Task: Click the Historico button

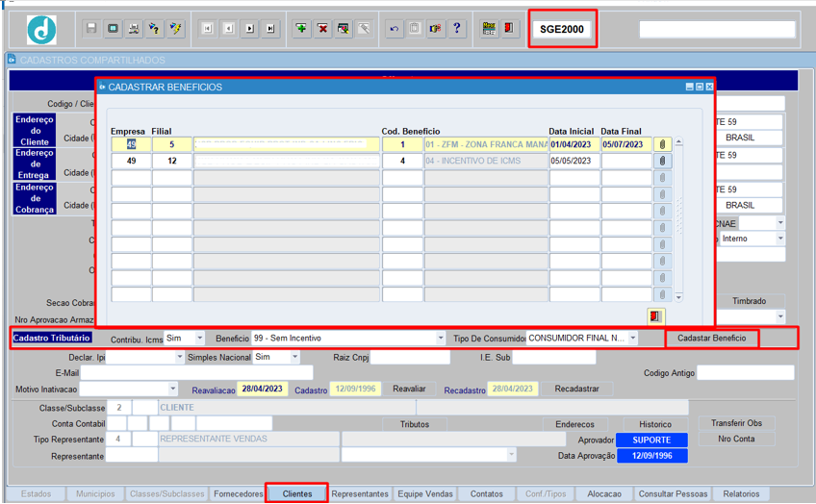Action: point(655,424)
